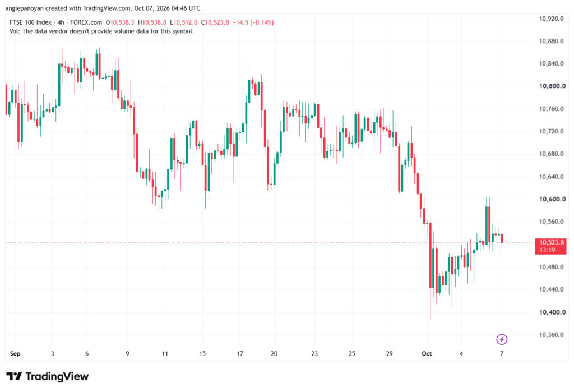
Task: Click the low value L10,512.0
Action: click(184, 22)
